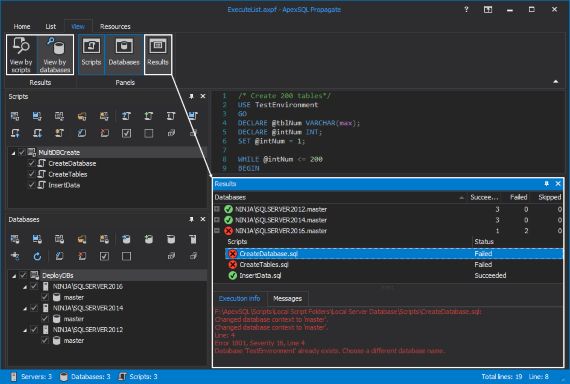
Task: Switch to the Execution info tab
Action: click(x=240, y=299)
